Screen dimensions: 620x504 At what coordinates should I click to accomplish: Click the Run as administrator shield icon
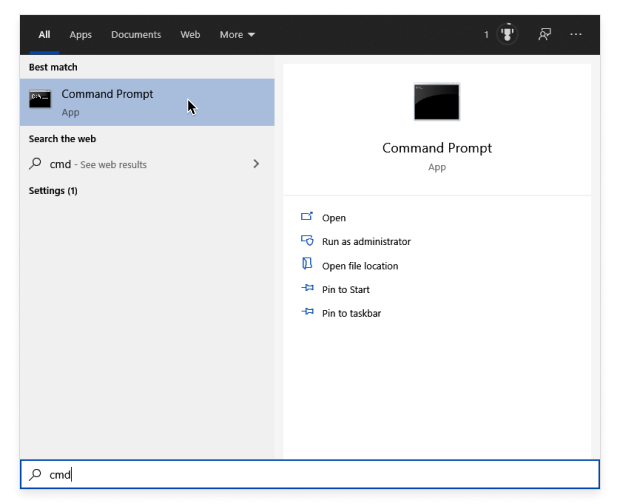307,241
